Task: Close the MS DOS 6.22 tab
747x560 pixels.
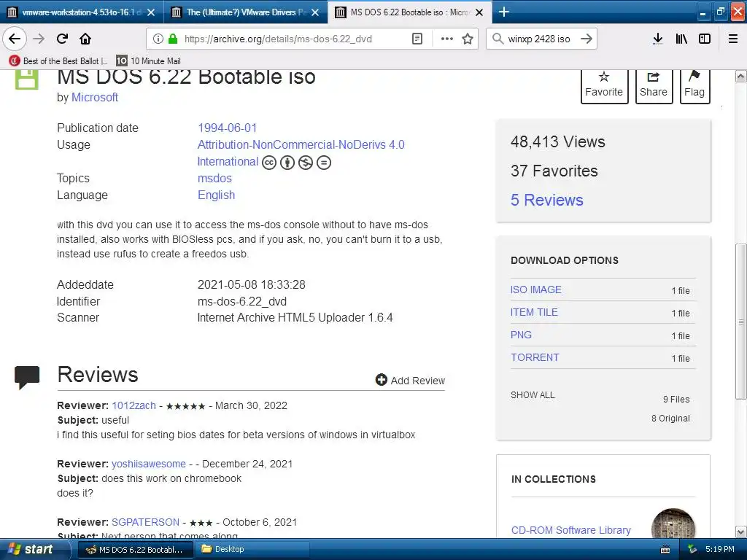Action: (x=480, y=12)
